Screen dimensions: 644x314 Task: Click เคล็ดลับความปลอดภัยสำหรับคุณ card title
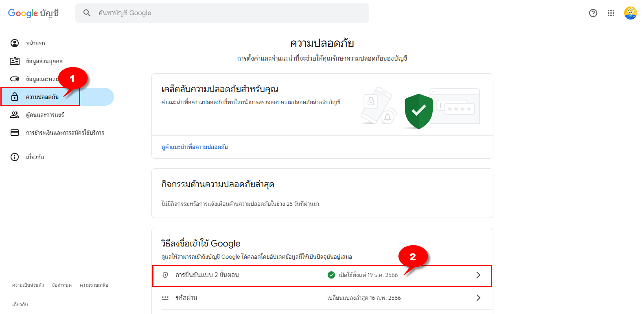220,89
